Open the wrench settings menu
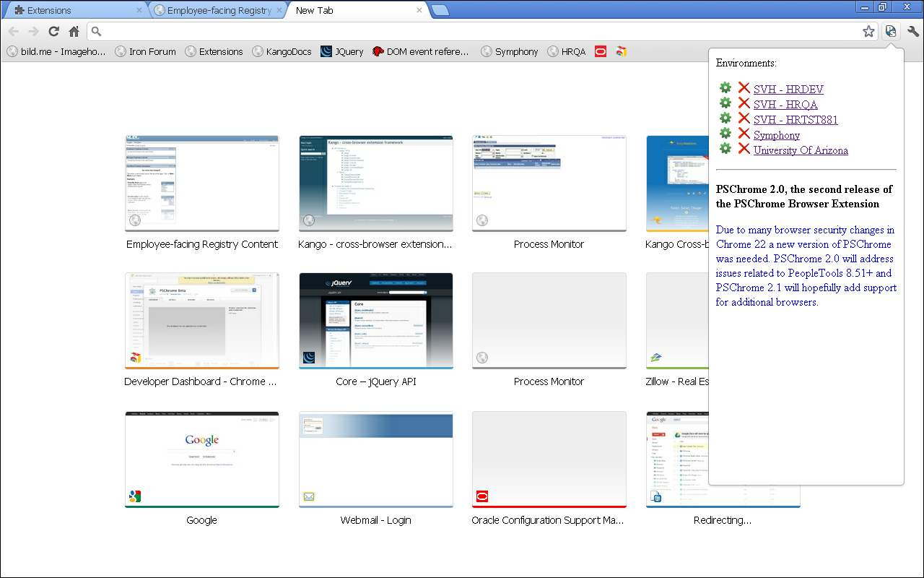Screen dimensions: 924x578 913,31
